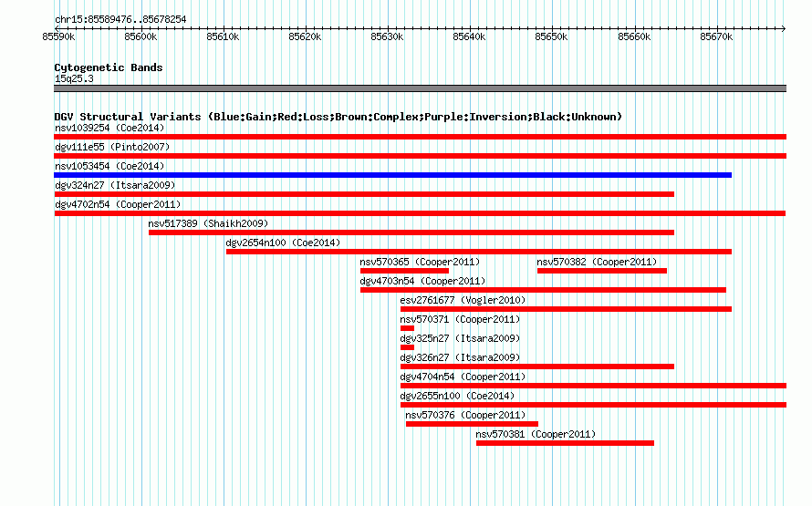Click the Cytogenetic Bands track title

109,67
